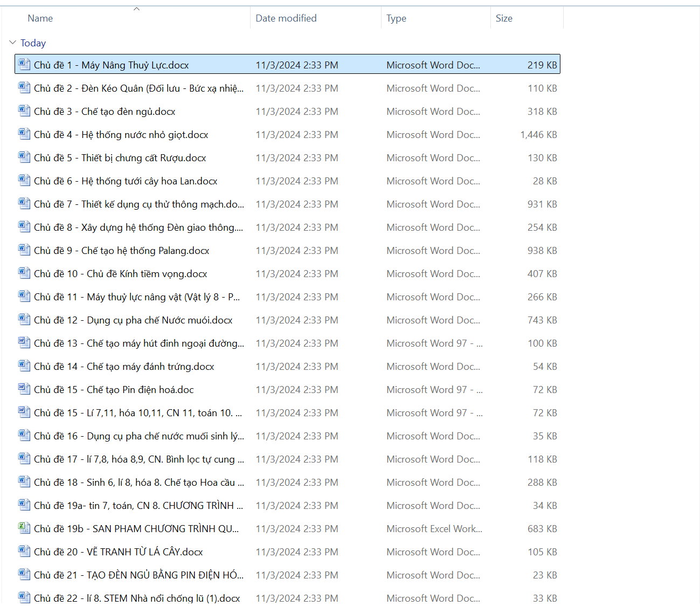Select the 931 KB size cell
This screenshot has width=700, height=613.
click(542, 204)
